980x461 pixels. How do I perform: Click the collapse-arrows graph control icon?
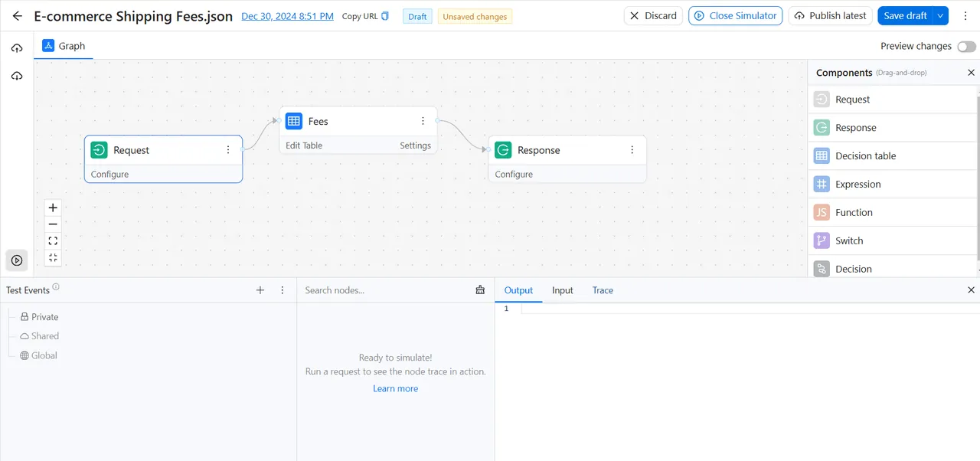[53, 257]
